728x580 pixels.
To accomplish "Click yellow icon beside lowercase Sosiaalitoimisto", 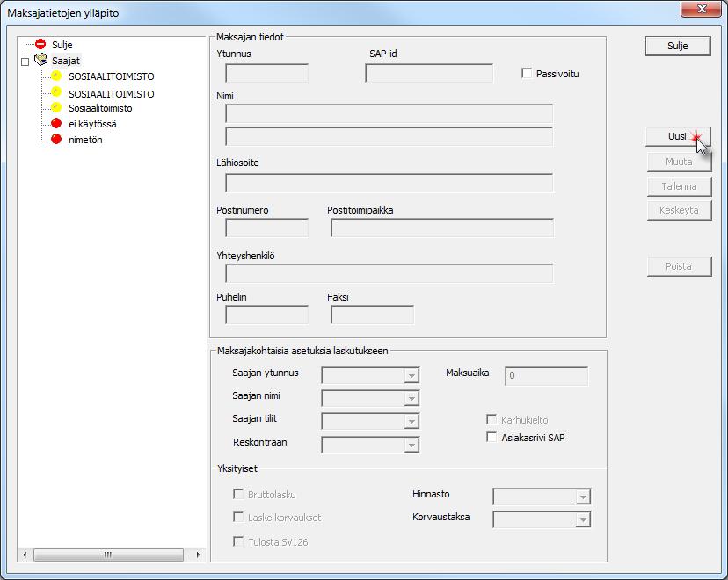I will 56,107.
